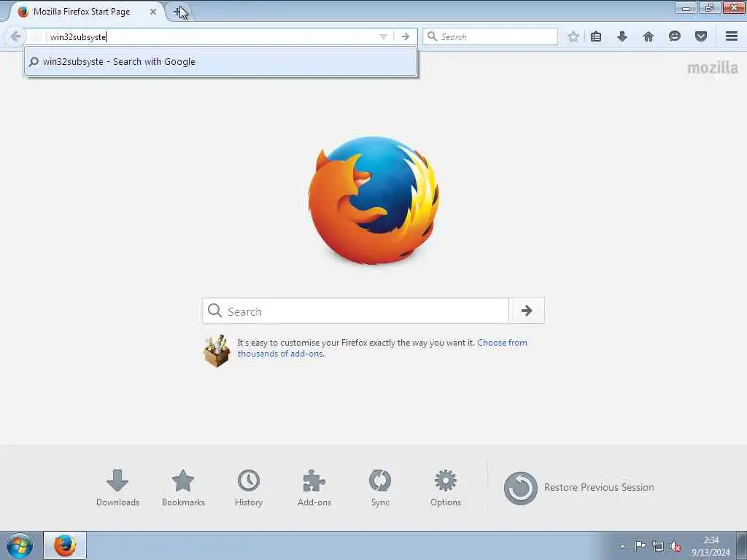Open the Downloads toolbar arrow
This screenshot has width=747, height=560.
[x=622, y=36]
